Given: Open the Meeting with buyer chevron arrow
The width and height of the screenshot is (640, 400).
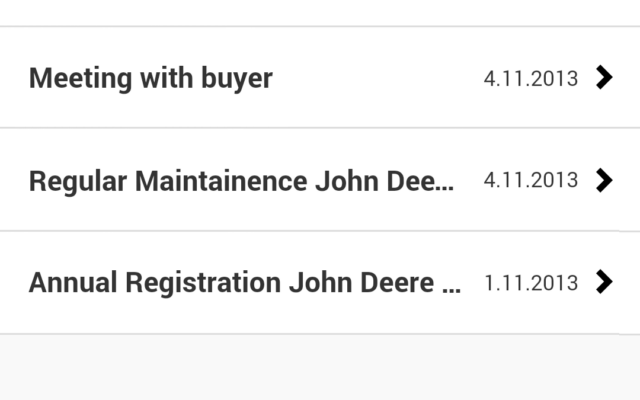Looking at the screenshot, I should point(604,77).
